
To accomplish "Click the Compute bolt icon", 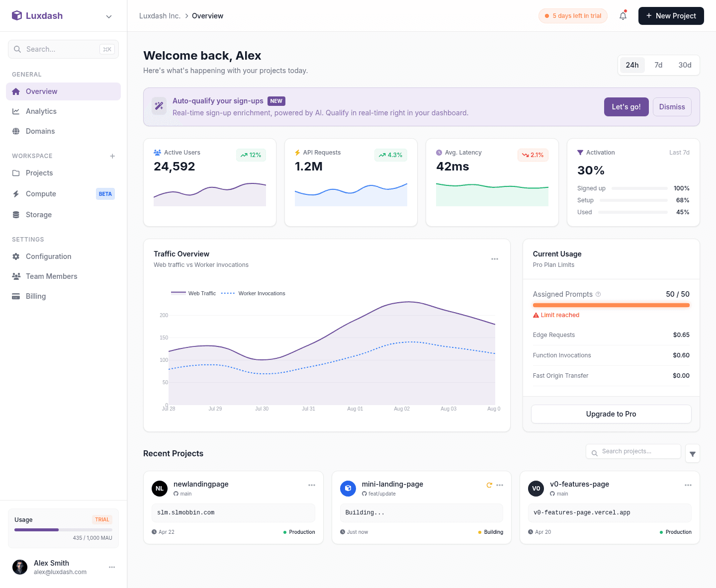I will 16,194.
